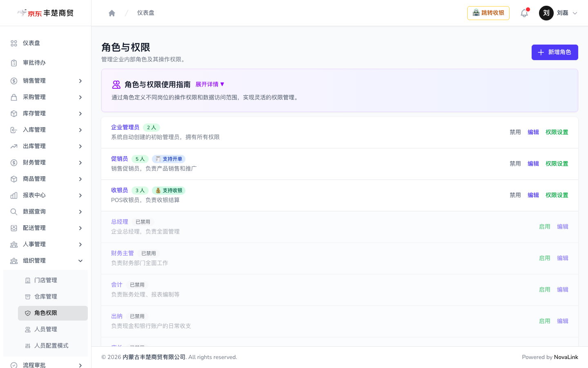Click the 入库管理 arrow icon

(14, 130)
